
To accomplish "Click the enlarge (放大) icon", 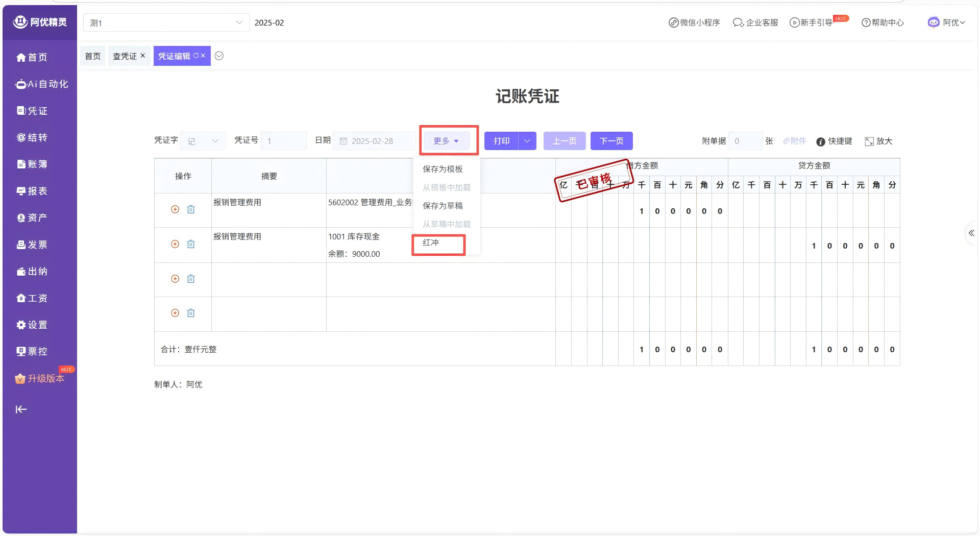I will pyautogui.click(x=869, y=141).
